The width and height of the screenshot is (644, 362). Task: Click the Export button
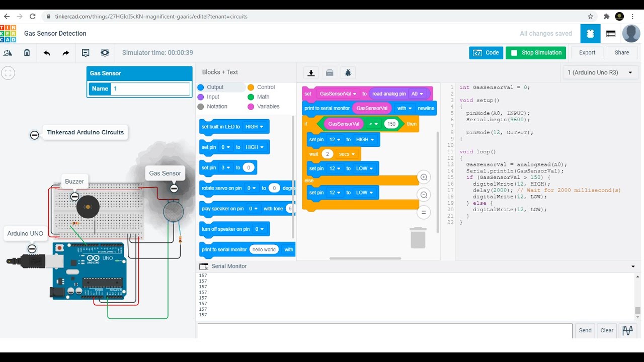pyautogui.click(x=587, y=53)
